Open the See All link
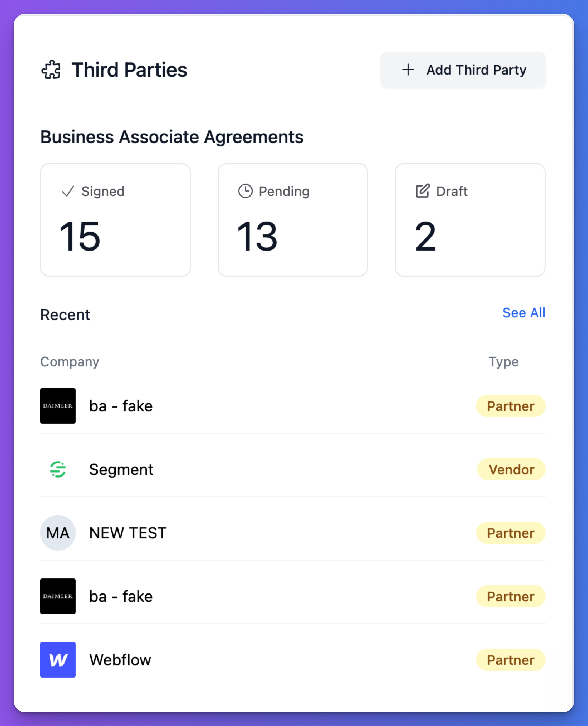 (524, 313)
